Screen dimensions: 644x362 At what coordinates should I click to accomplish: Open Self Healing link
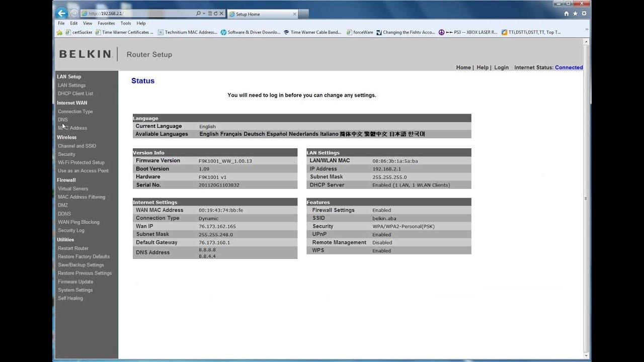(70, 298)
